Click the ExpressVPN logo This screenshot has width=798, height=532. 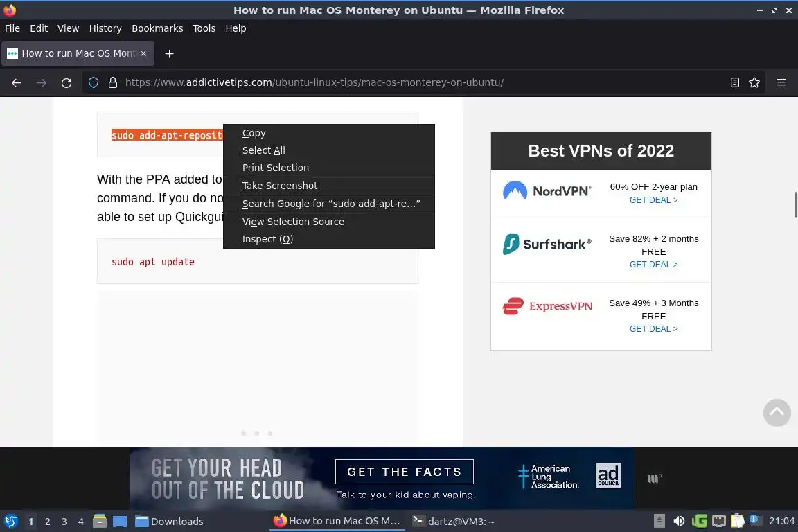coord(547,306)
